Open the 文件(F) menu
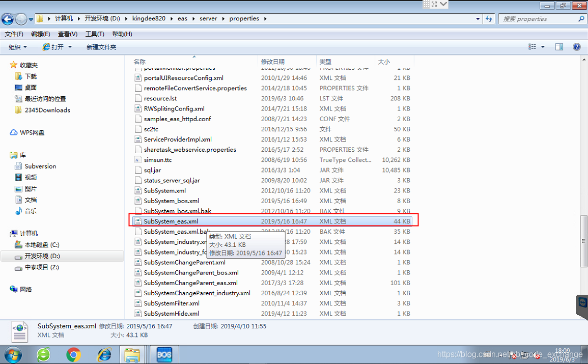The image size is (588, 364). [14, 34]
